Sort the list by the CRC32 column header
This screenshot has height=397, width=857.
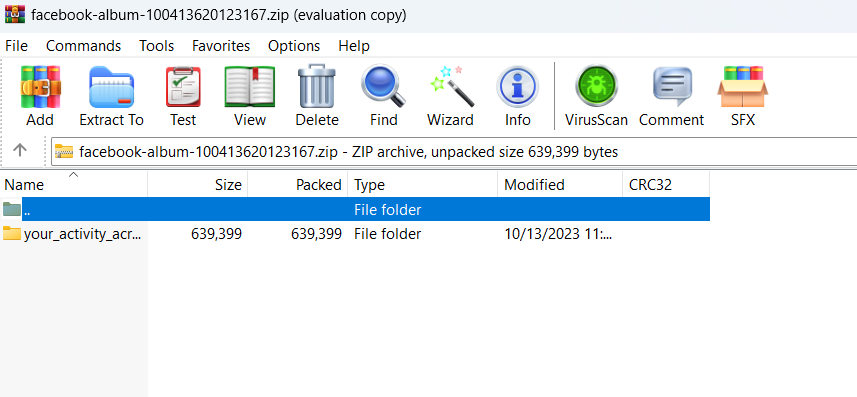pos(666,185)
